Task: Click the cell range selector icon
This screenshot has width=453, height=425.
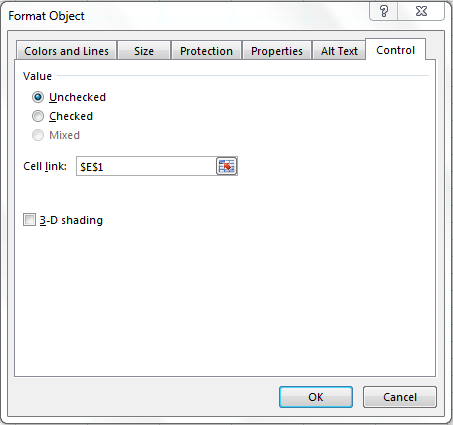Action: point(227,166)
